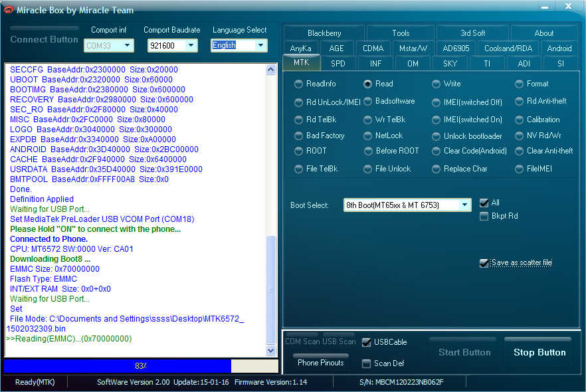Toggle Save as scatter file checkbox

[484, 263]
